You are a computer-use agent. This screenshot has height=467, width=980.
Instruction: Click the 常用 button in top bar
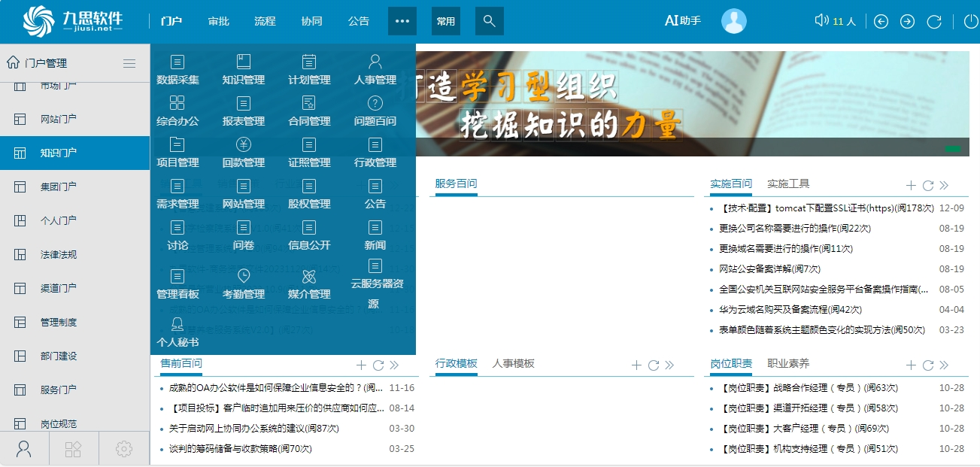(446, 21)
